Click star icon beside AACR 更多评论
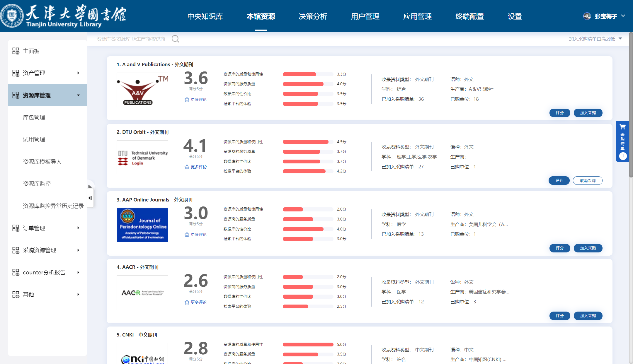This screenshot has width=633, height=364. pos(187,302)
